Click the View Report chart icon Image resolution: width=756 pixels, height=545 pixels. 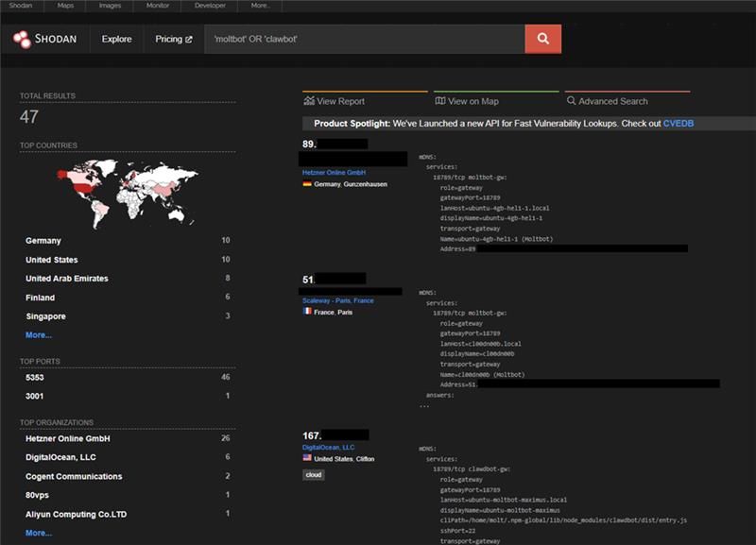[x=309, y=101]
